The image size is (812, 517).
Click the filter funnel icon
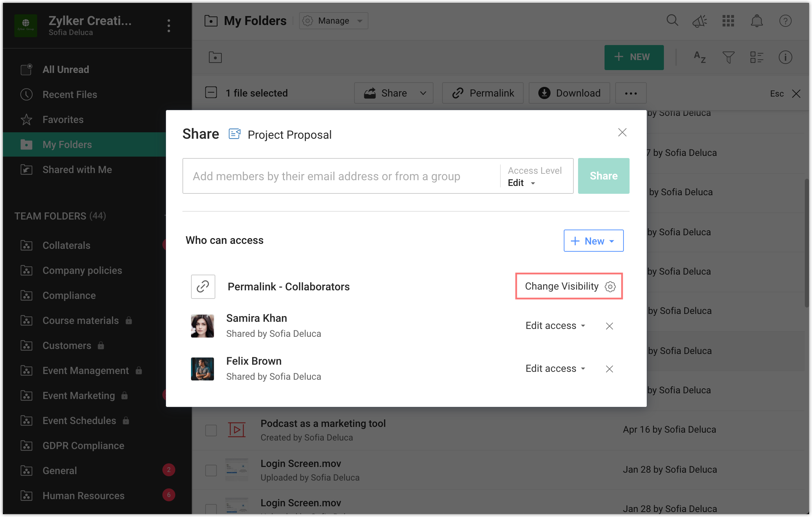click(x=728, y=57)
